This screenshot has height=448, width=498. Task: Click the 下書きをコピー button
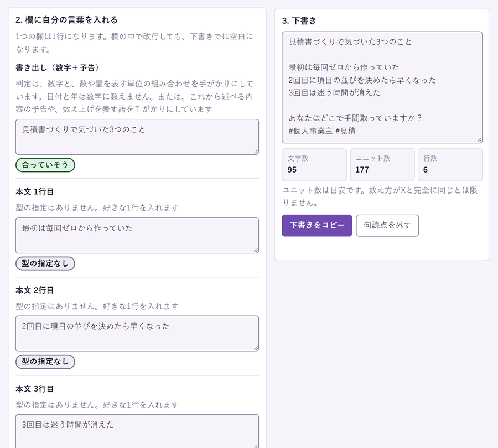point(317,226)
